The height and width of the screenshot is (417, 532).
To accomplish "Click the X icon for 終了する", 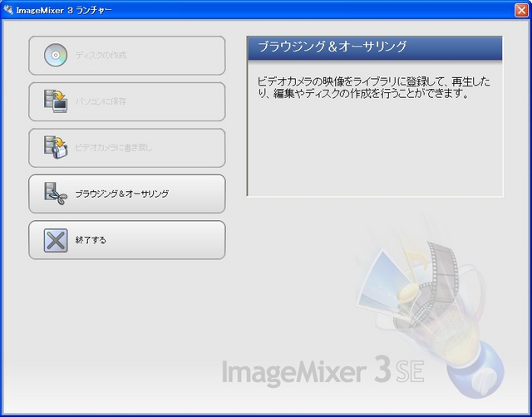I will click(x=56, y=240).
